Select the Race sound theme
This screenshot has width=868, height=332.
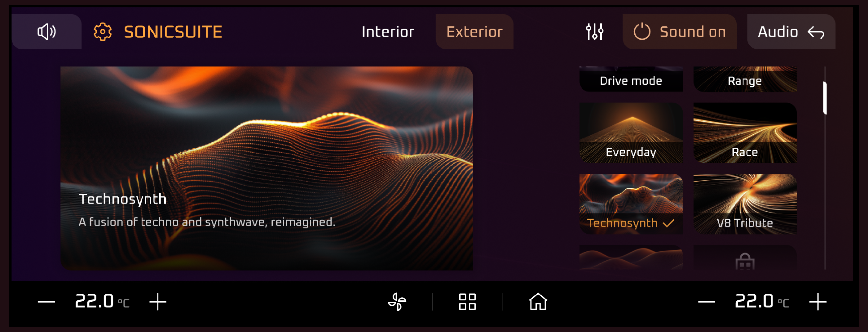click(745, 133)
